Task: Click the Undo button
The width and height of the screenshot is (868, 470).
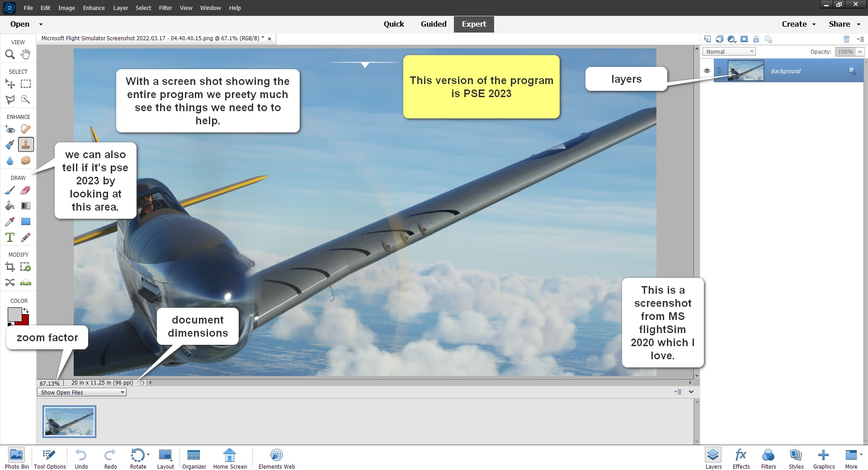Action: point(81,459)
